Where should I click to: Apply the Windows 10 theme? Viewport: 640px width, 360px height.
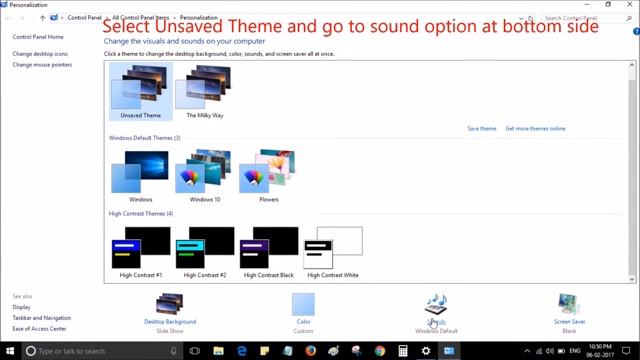pos(204,176)
